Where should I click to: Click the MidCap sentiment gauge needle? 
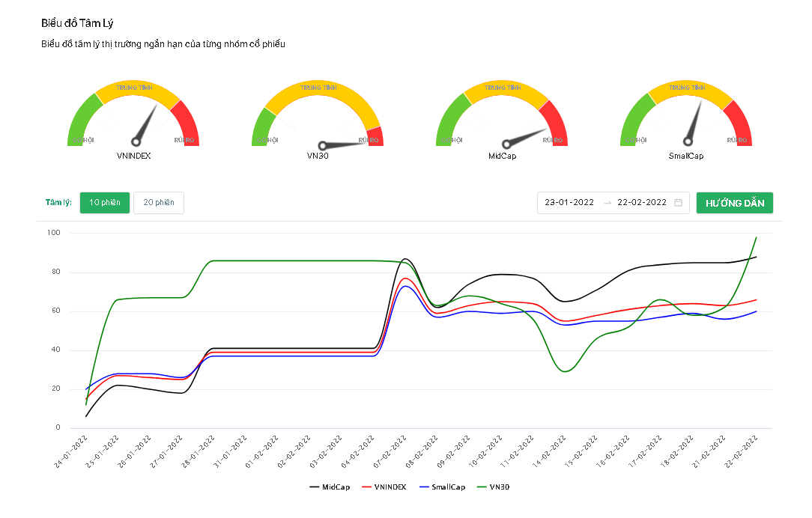tap(525, 137)
